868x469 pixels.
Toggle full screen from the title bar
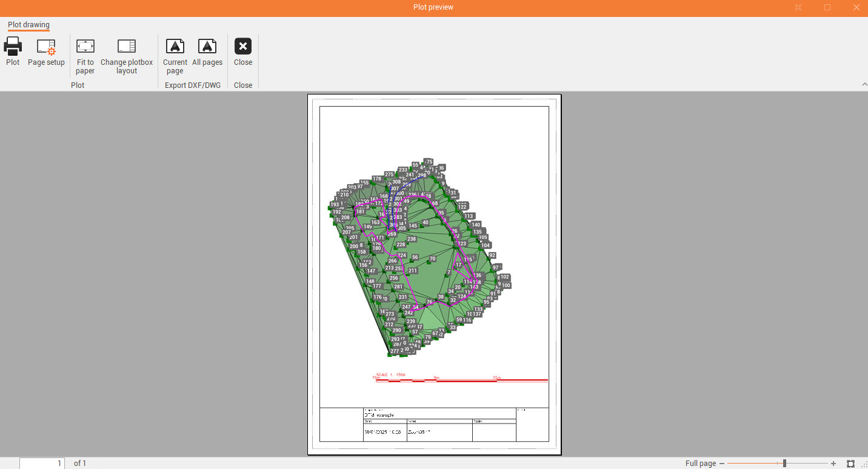[798, 7]
